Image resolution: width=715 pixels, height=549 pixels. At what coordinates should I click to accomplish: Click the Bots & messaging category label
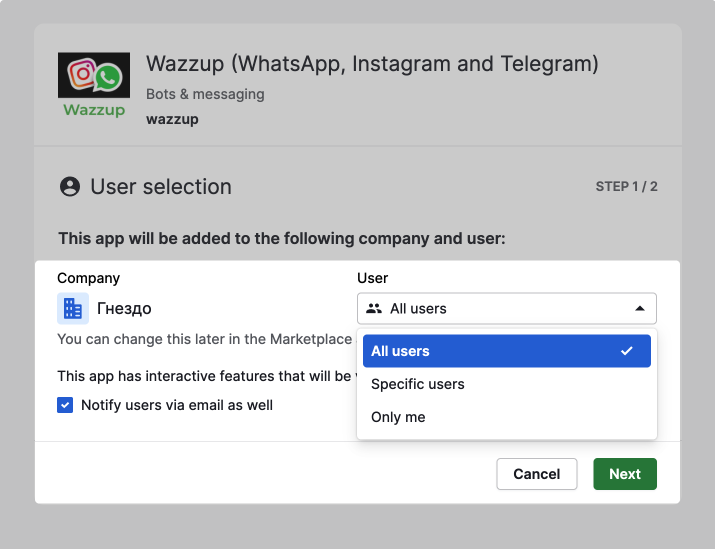pyautogui.click(x=205, y=94)
